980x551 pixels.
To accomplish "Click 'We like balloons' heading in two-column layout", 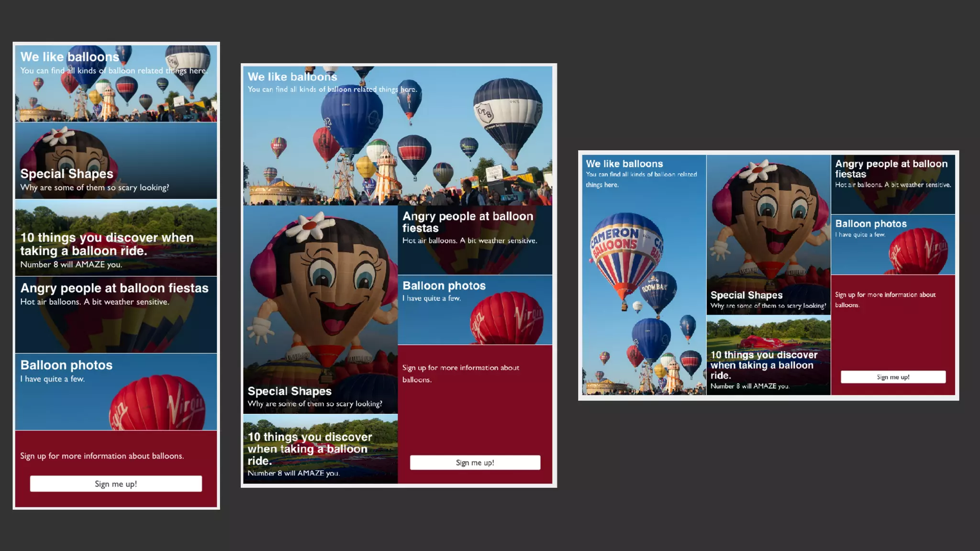I will 292,77.
